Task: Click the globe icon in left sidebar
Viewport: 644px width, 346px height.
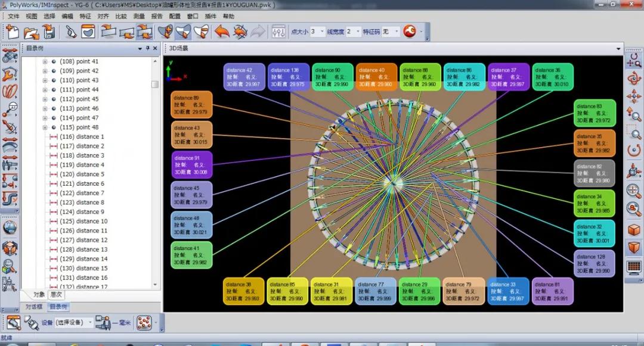Action: pos(10,227)
